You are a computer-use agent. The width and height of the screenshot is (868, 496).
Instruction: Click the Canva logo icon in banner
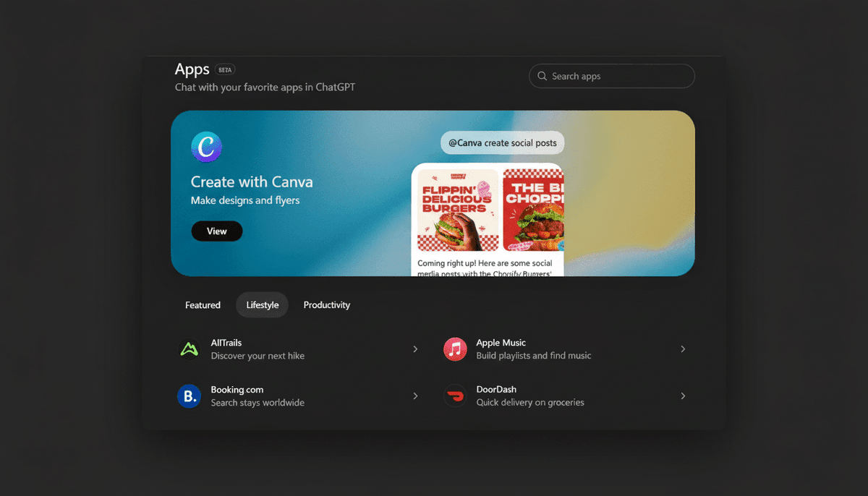click(x=206, y=147)
